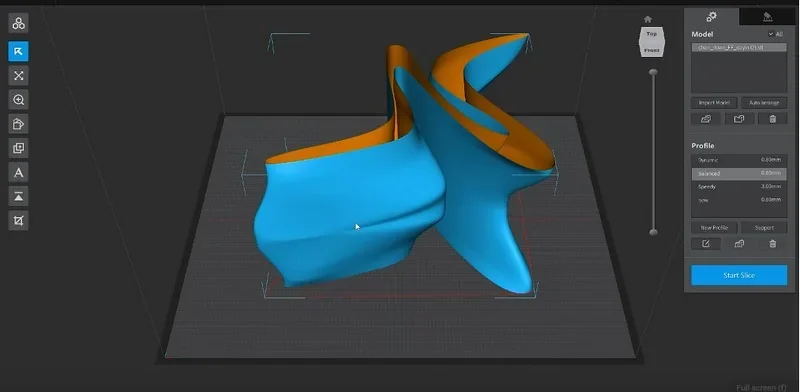Image resolution: width=800 pixels, height=392 pixels.
Task: Click the lay-flat on platform tool
Action: 18,197
